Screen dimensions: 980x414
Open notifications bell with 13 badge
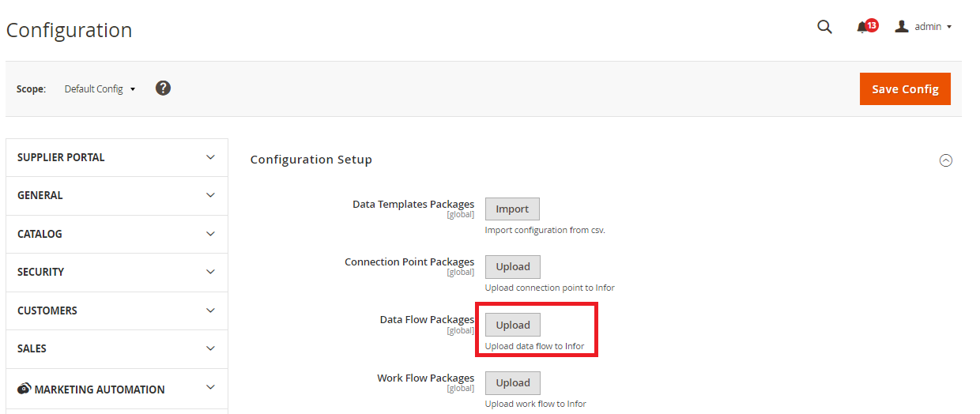[x=866, y=27]
